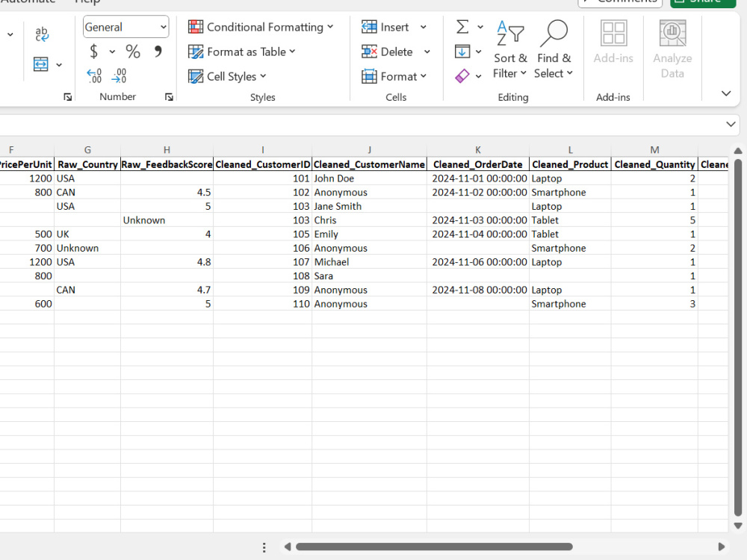Select the feedback score cell 4.8
This screenshot has width=747, height=560.
pos(167,262)
